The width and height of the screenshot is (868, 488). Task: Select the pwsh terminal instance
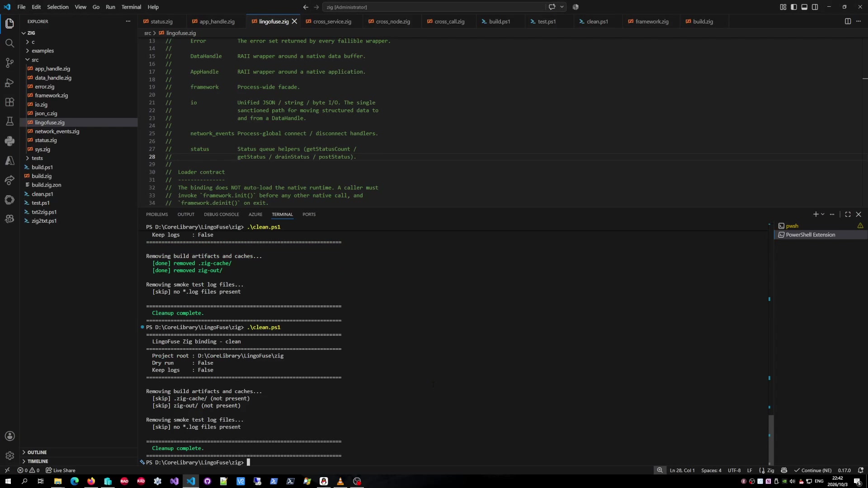tap(821, 226)
